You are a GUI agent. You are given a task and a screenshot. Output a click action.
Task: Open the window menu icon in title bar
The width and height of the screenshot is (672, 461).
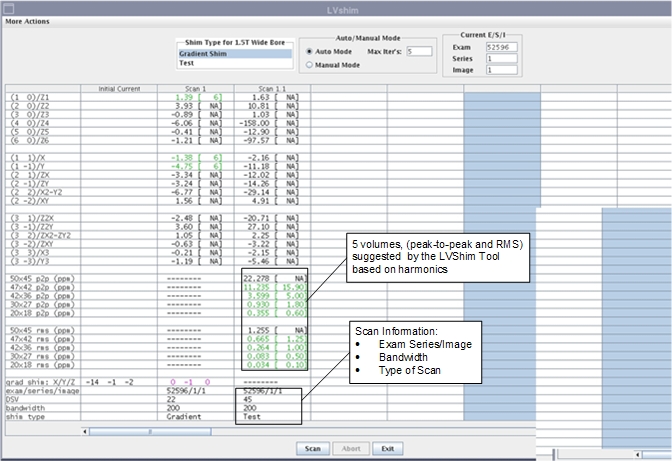[x=8, y=7]
